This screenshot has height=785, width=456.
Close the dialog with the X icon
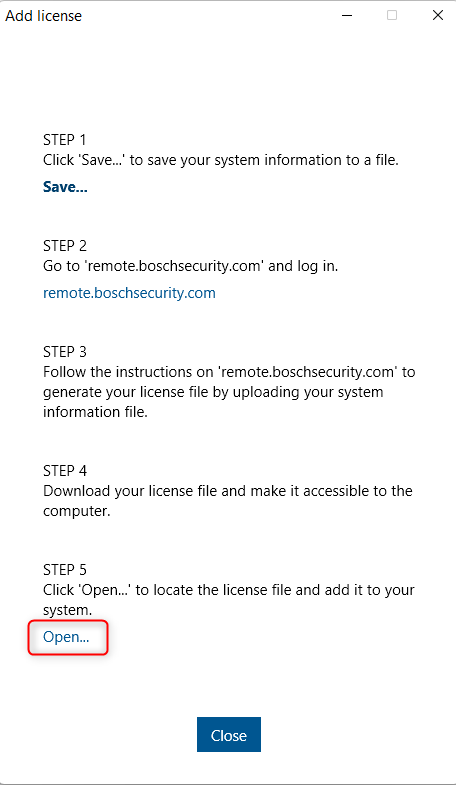438,16
